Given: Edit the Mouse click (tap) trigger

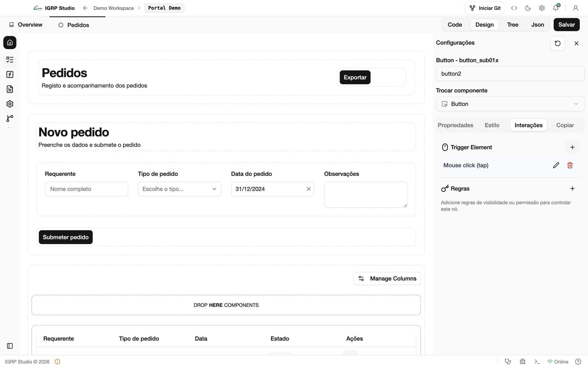Looking at the screenshot, I should click(556, 165).
